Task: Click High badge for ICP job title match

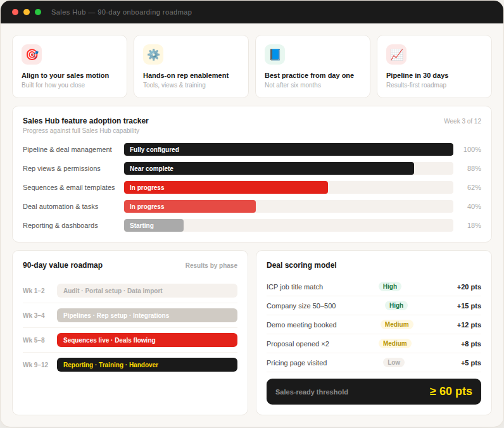Action: coord(389,286)
